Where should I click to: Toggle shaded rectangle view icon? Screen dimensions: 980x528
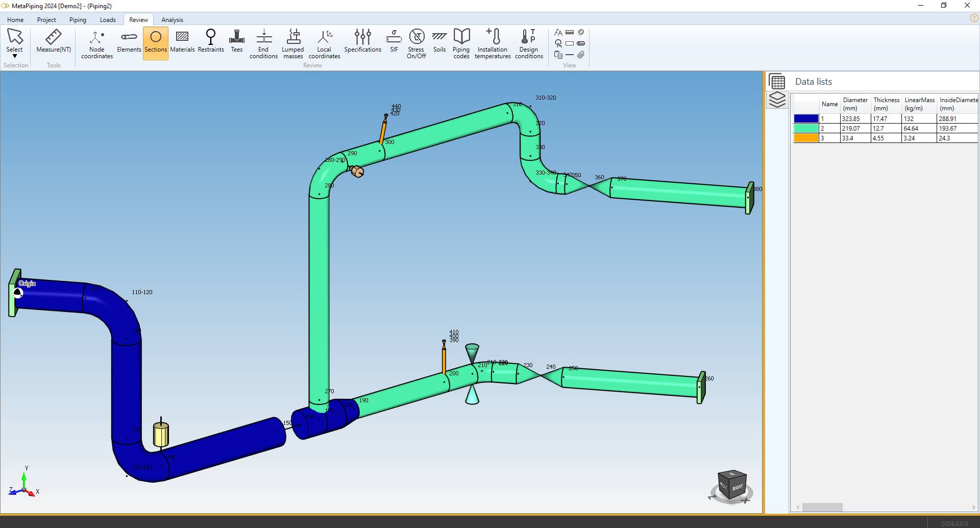(x=570, y=32)
